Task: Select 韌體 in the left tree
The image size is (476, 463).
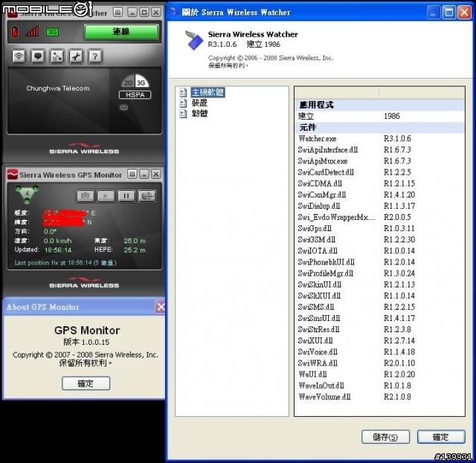Action: [199, 114]
